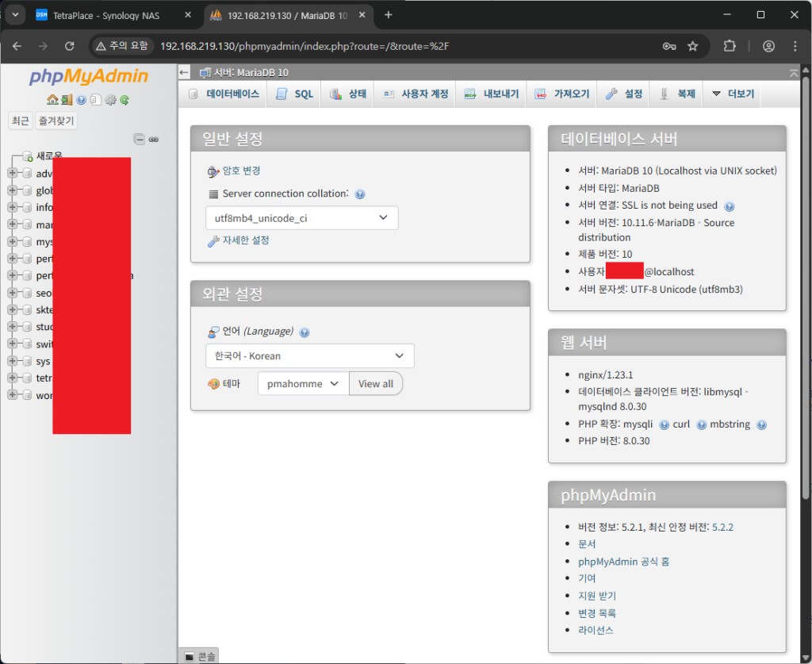This screenshot has height=664, width=812.
Task: Open phpMyAdmin 공식 홈 link
Action: click(623, 562)
